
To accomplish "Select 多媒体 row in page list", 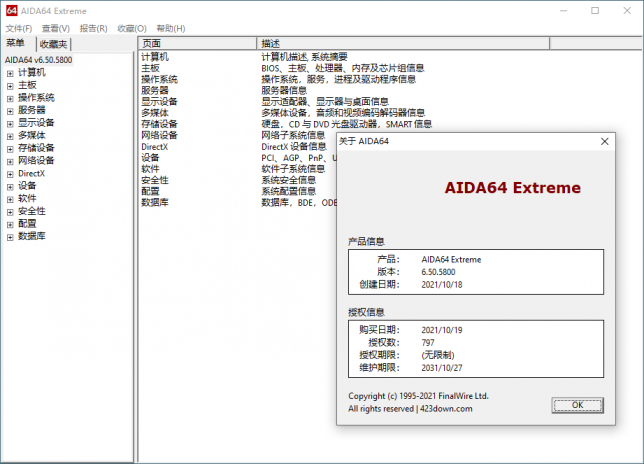I will pos(155,113).
